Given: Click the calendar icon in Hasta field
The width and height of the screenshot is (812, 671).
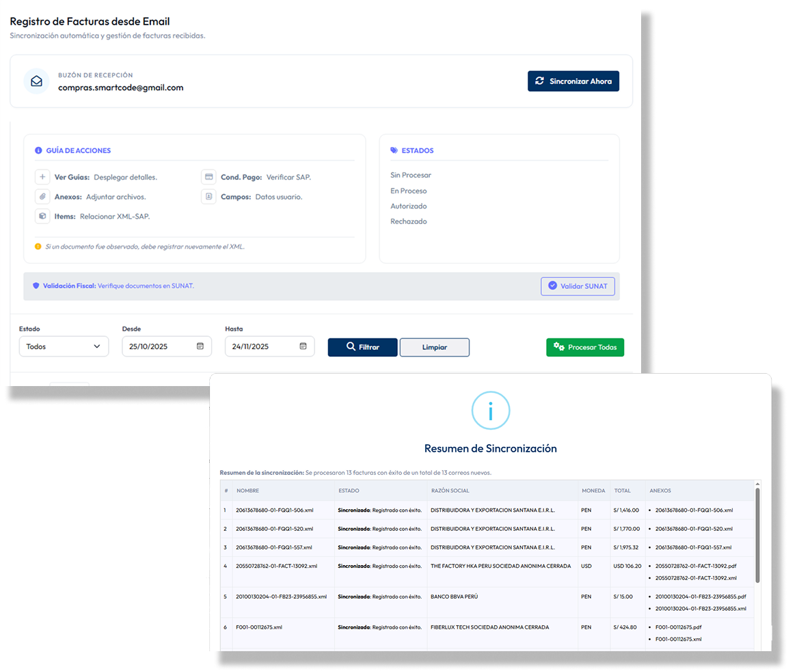Looking at the screenshot, I should tap(303, 346).
